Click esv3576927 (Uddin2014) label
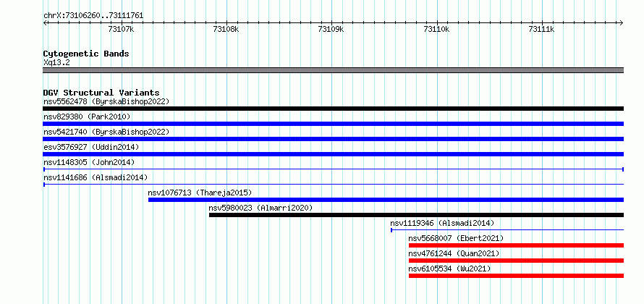This screenshot has height=304, width=644. (91, 147)
